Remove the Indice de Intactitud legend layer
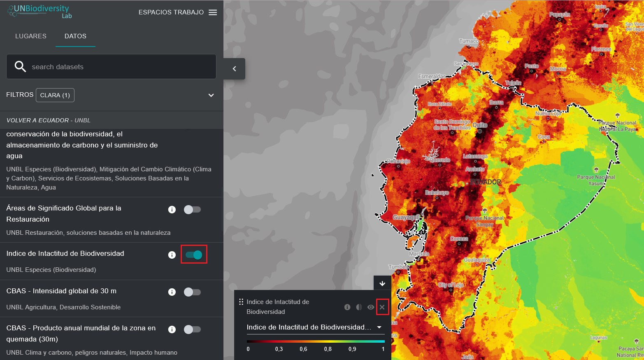Screen dimensions: 644x360 click(382, 307)
